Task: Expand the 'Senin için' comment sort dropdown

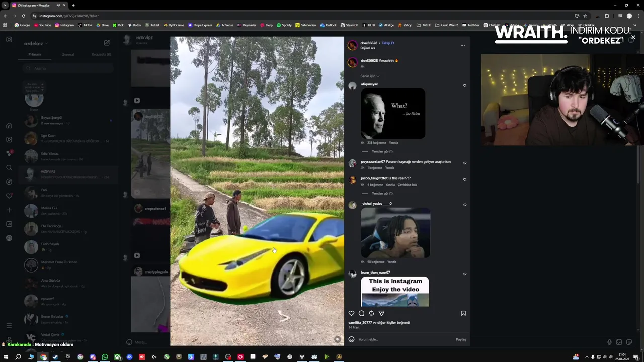Action: pyautogui.click(x=370, y=76)
